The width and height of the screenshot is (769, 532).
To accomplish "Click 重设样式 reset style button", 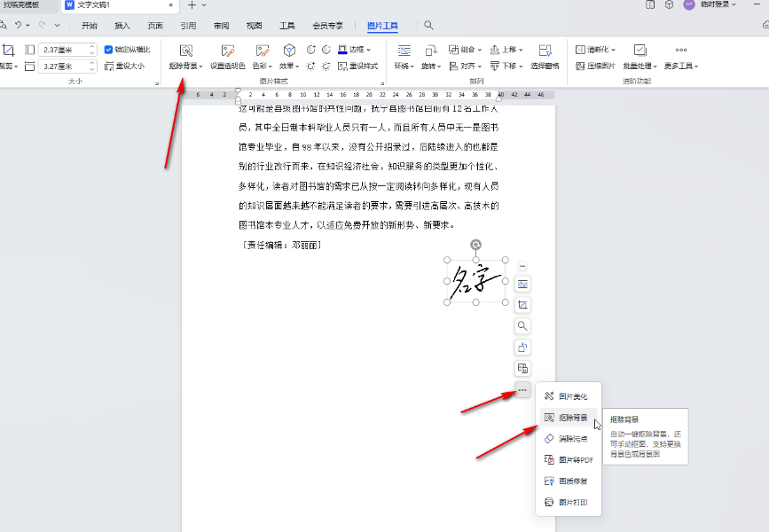I will point(358,66).
